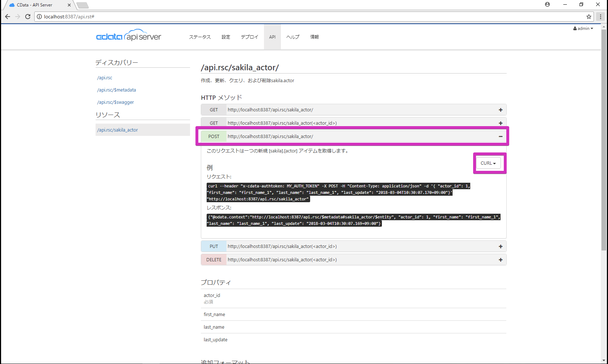Open the CURL language dropdown
The width and height of the screenshot is (608, 364).
[x=488, y=163]
